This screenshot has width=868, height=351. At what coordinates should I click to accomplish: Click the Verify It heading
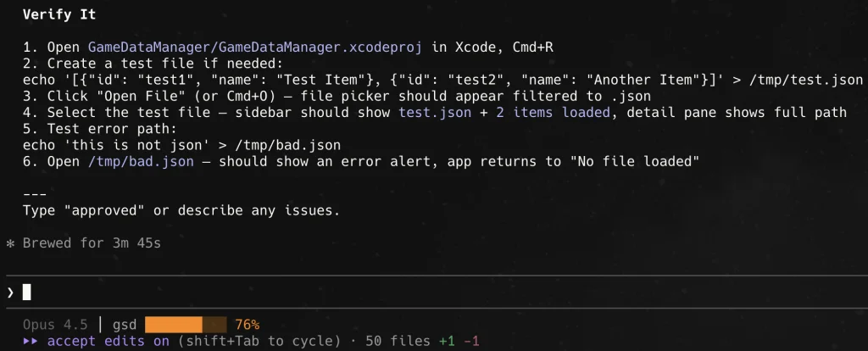click(59, 14)
